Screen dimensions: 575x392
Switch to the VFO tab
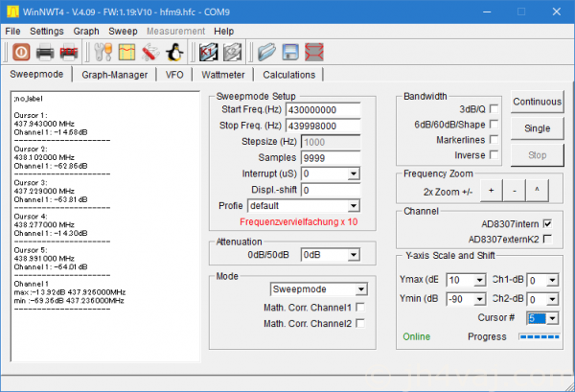point(174,75)
